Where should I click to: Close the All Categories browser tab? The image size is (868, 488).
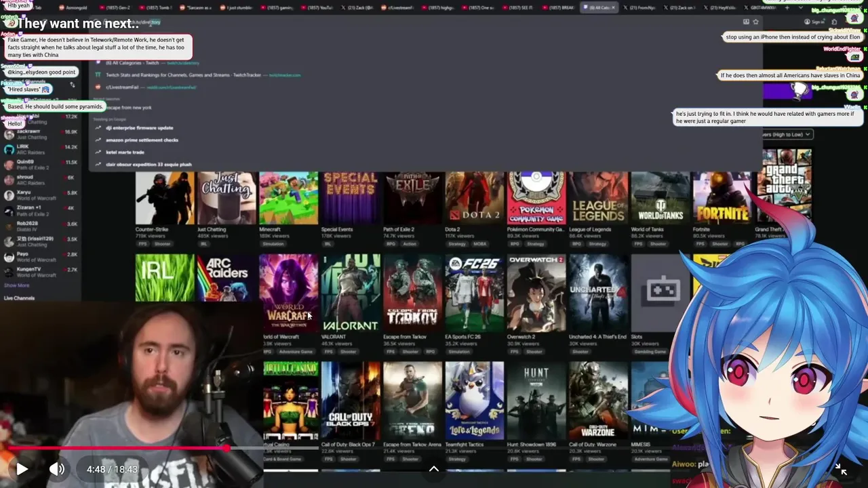[614, 7]
